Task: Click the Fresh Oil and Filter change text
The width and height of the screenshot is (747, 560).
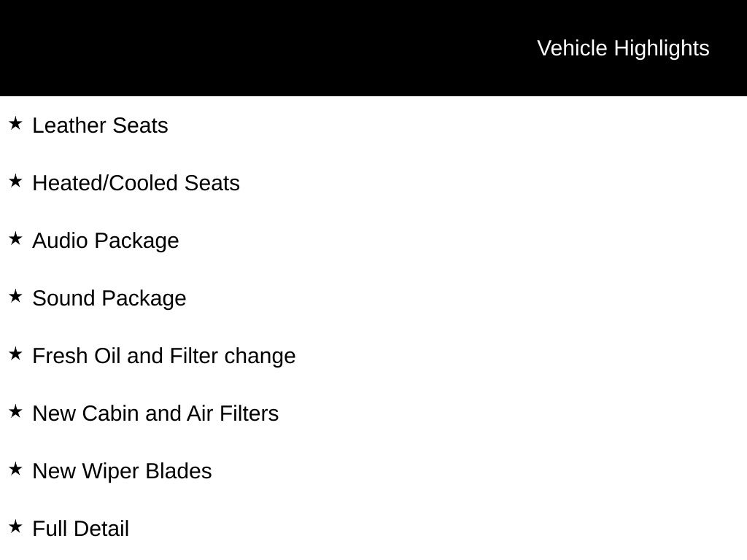Action: (164, 356)
